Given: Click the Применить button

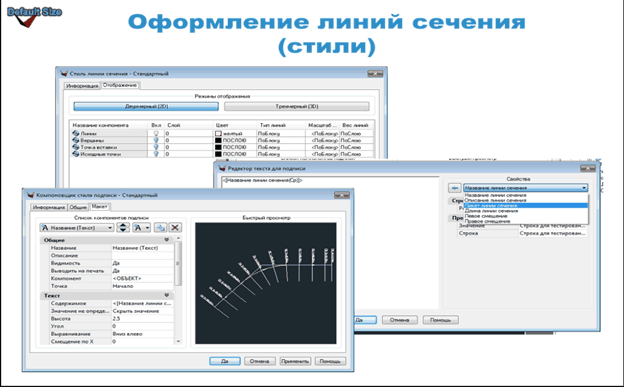Looking at the screenshot, I should [295, 361].
